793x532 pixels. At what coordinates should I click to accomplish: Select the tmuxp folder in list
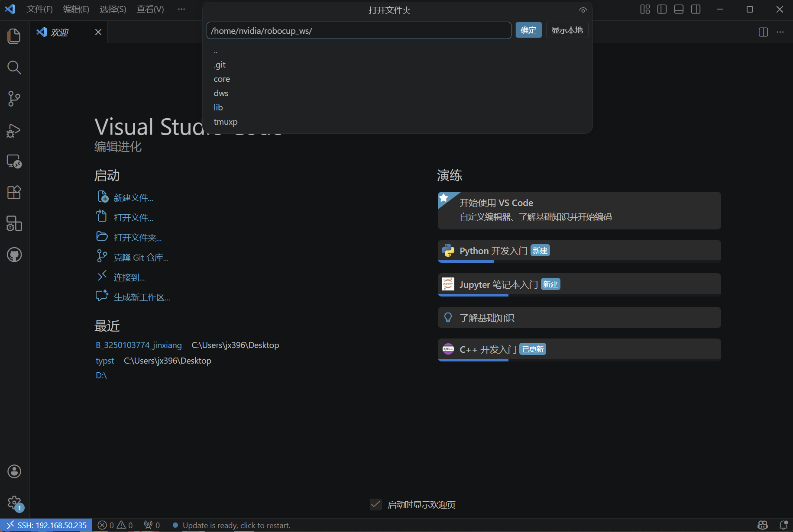click(x=398, y=122)
